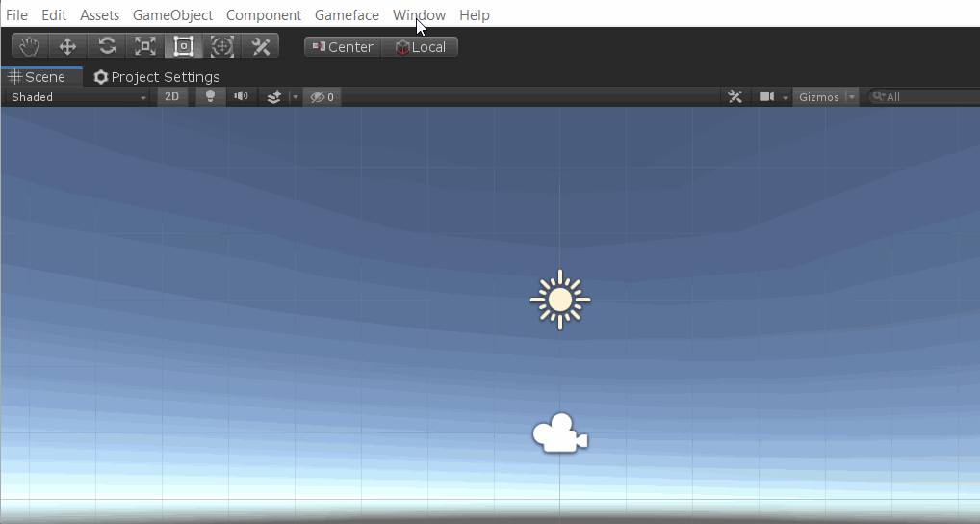980x524 pixels.
Task: Toggle handle rotation Local button
Action: [x=420, y=47]
